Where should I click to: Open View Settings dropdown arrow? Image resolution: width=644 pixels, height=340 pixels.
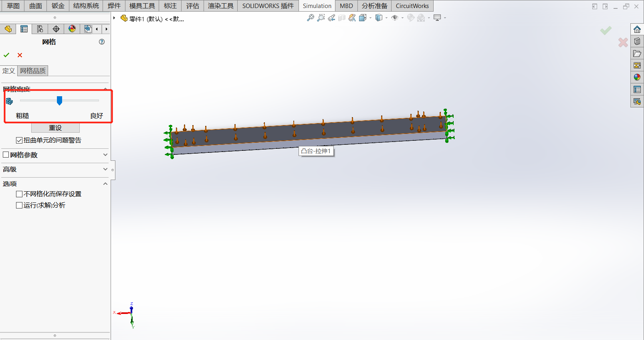(x=445, y=18)
